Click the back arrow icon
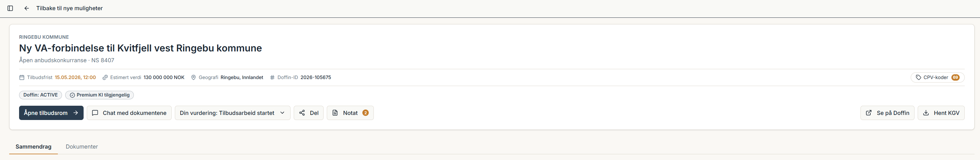Image resolution: width=980 pixels, height=160 pixels. 27,8
